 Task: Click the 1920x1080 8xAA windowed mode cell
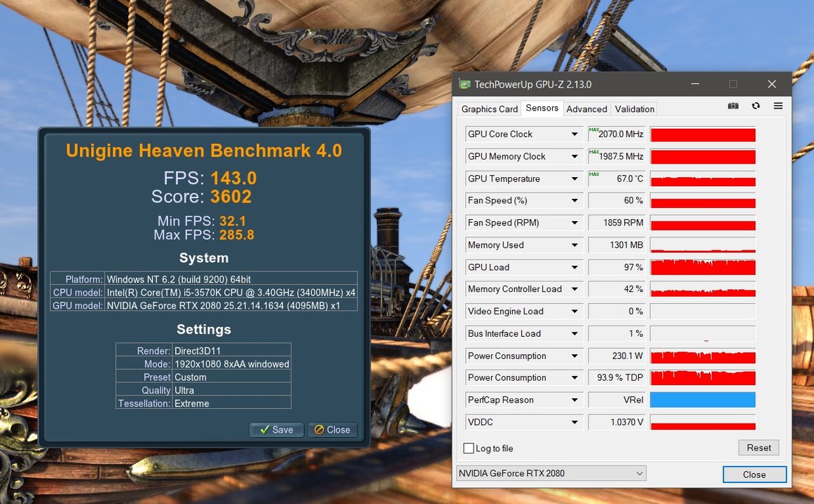point(232,364)
